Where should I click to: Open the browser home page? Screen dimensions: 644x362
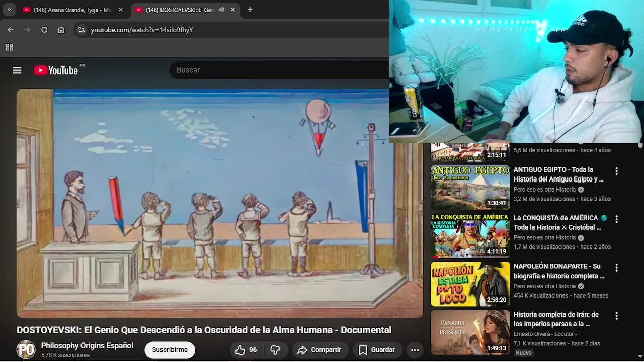click(61, 30)
